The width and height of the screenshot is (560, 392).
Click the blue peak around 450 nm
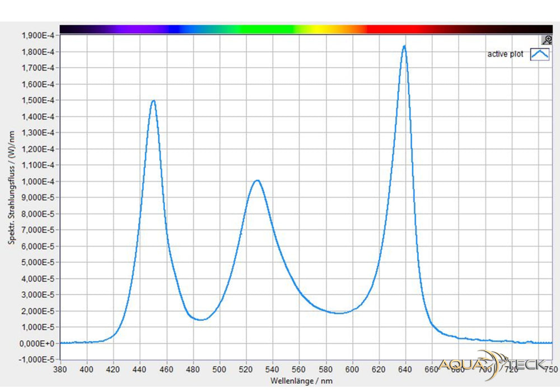[153, 101]
